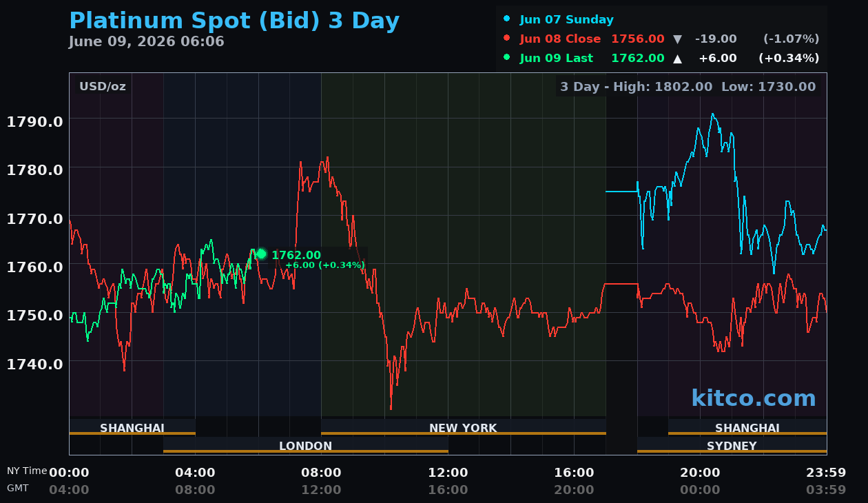Click the 1770.0 y-axis label
868x503 pixels.
[x=35, y=218]
